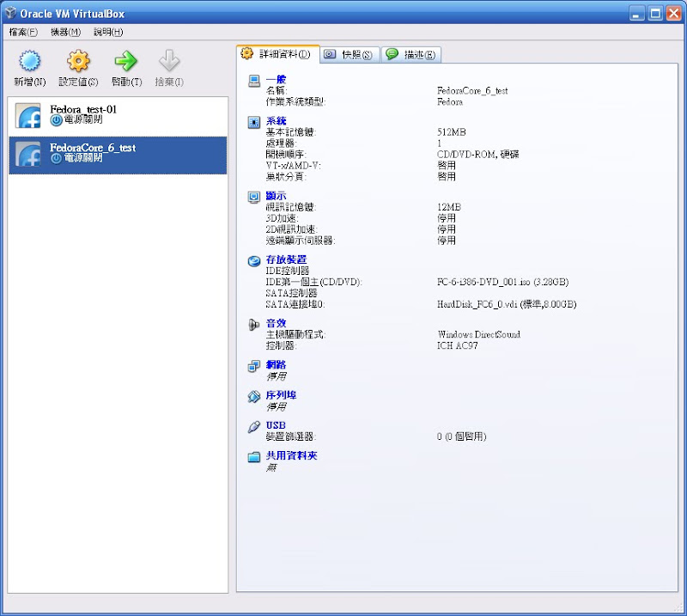Maximize the VirtualBox window
The image size is (687, 616).
(655, 13)
